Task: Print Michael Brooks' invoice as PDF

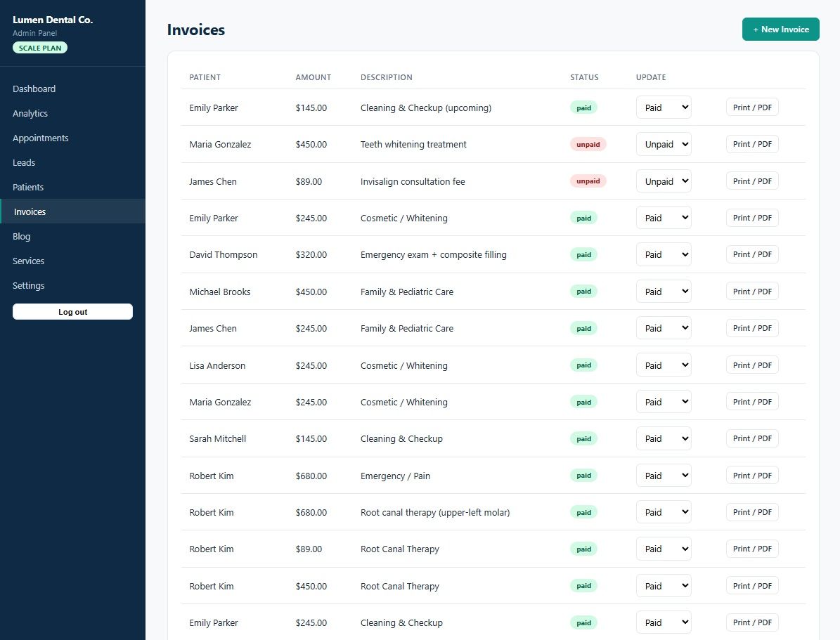Action: [x=752, y=292]
